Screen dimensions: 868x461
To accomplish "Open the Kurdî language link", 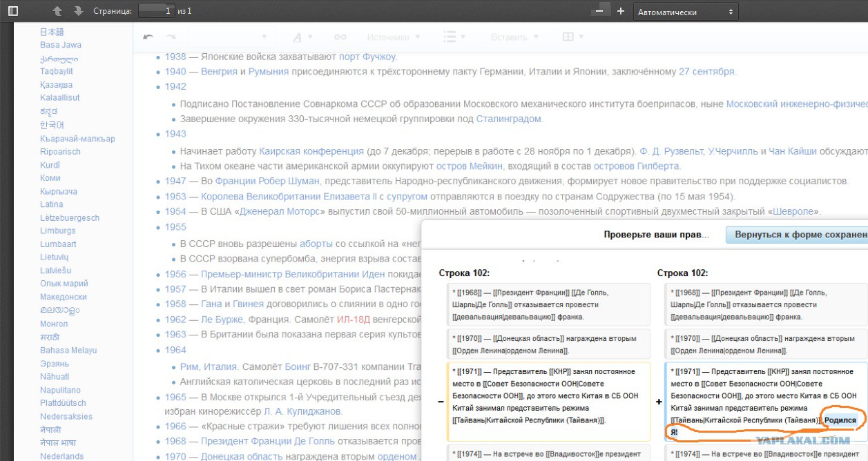I will [x=50, y=165].
